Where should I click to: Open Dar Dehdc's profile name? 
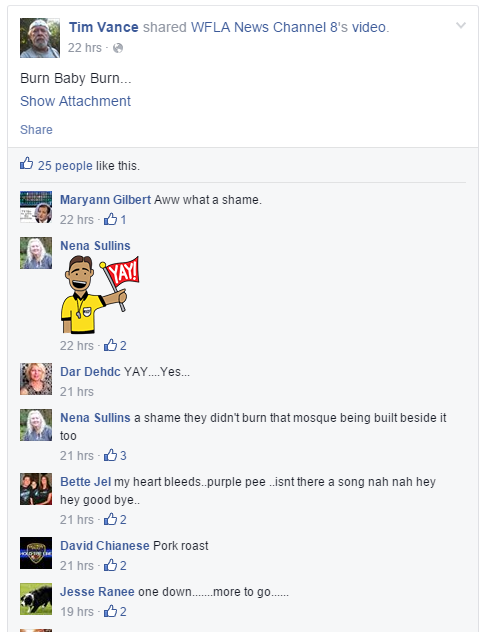90,372
